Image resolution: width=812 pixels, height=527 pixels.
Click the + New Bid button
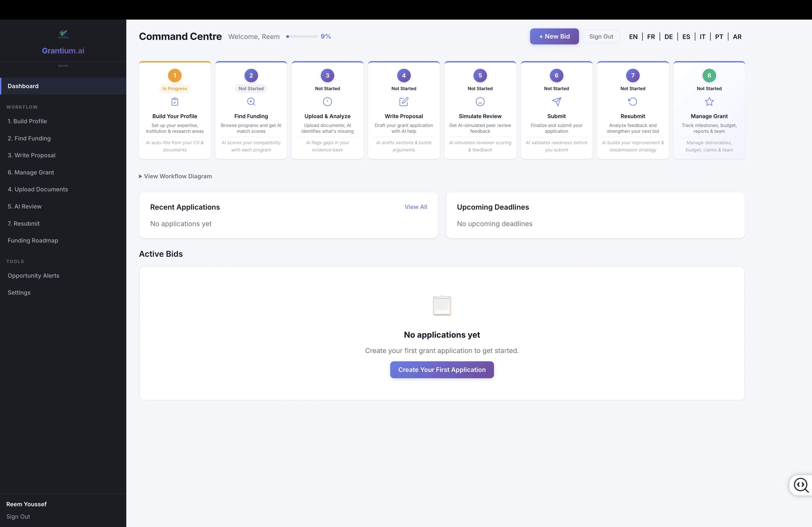click(x=554, y=37)
